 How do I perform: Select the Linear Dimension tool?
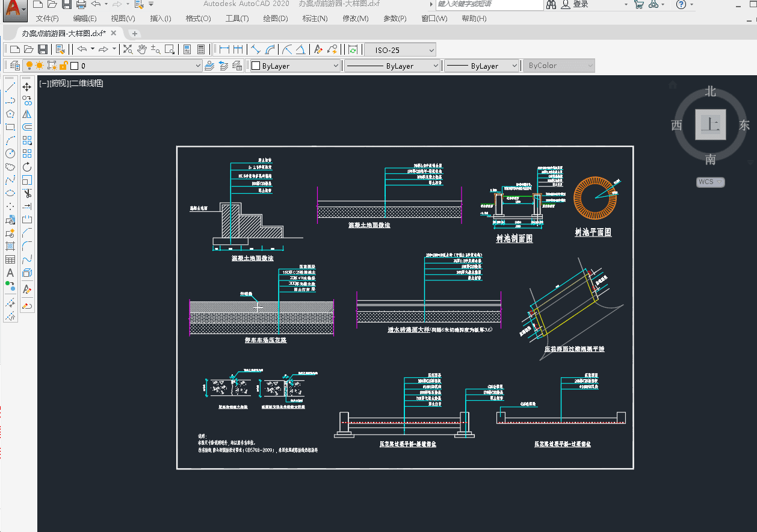pyautogui.click(x=224, y=49)
